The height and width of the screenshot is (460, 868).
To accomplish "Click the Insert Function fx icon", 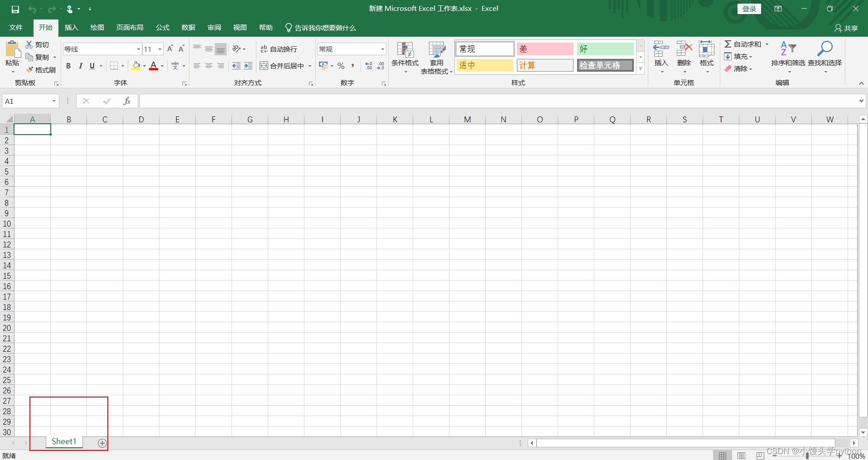I will (127, 101).
